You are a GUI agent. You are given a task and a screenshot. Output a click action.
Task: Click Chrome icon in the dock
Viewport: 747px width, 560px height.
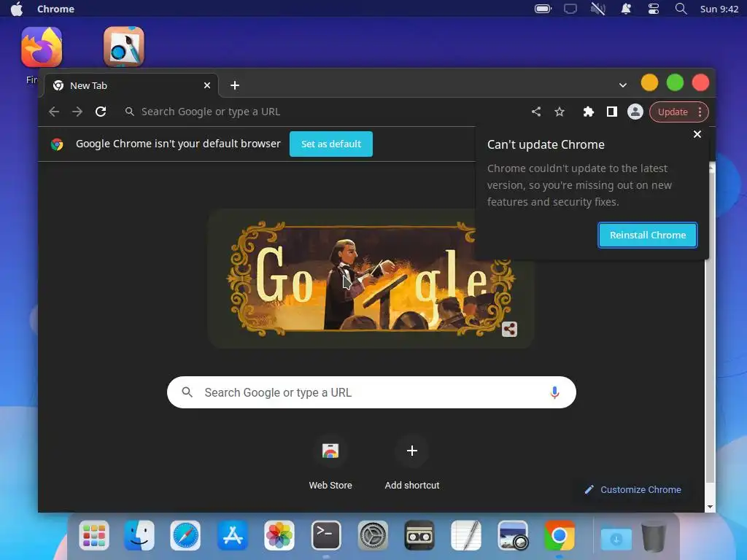(560, 535)
